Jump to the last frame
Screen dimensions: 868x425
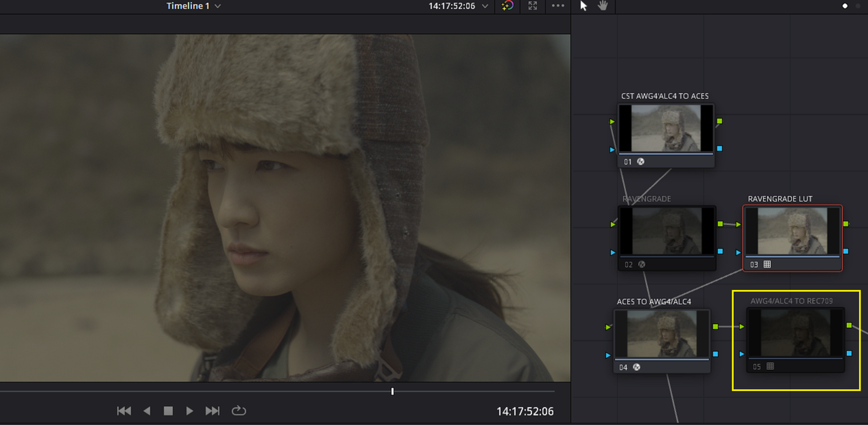[x=213, y=411]
